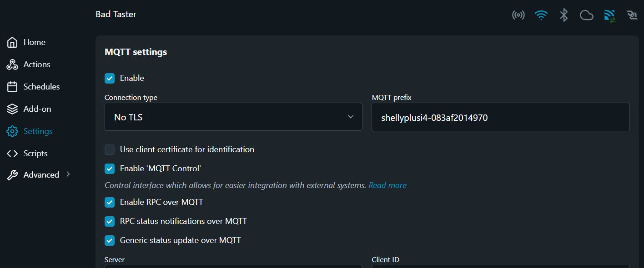Image resolution: width=644 pixels, height=268 pixels.
Task: Follow the Read more link
Action: point(387,185)
